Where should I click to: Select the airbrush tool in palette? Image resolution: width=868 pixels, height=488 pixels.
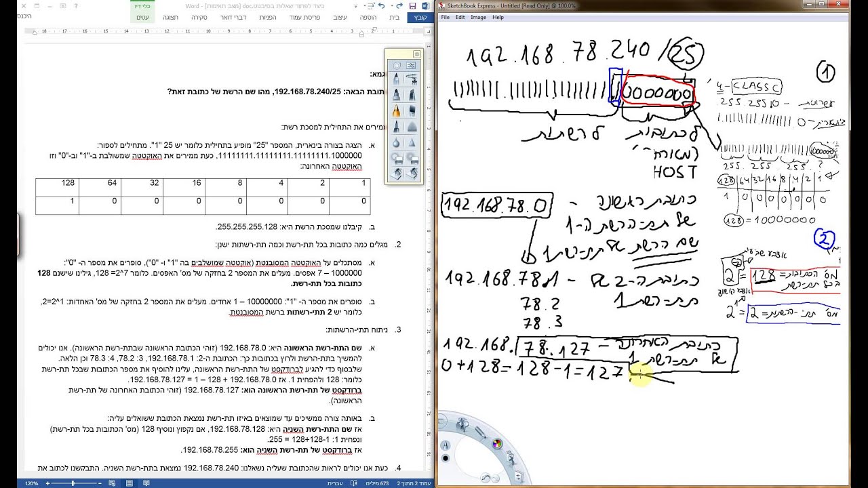[411, 79]
